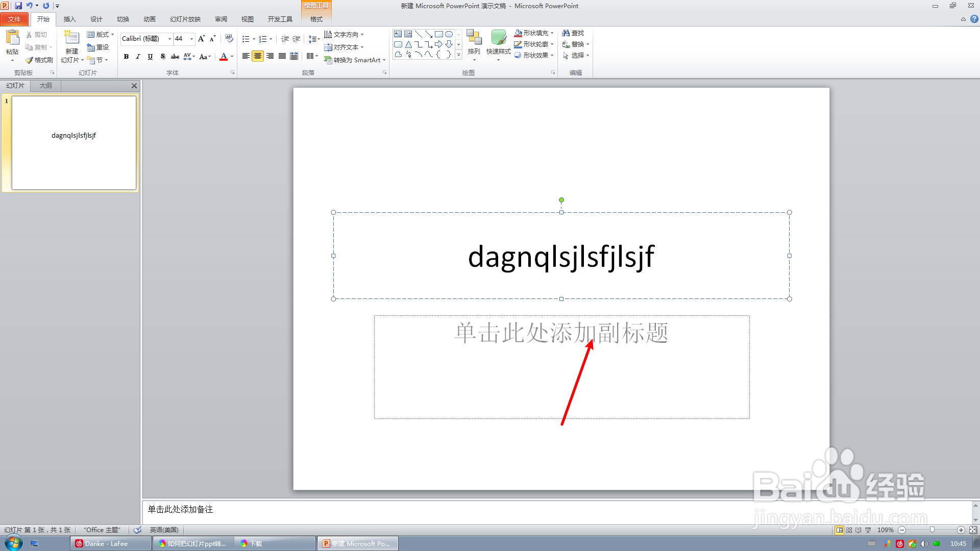This screenshot has width=980, height=551.
Task: Click the Find (查找) button
Action: (x=573, y=33)
